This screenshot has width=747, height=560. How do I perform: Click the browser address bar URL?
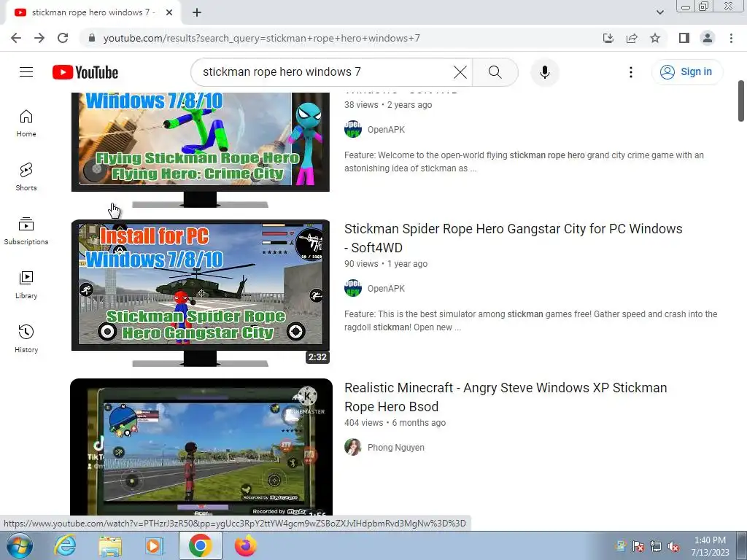click(262, 38)
